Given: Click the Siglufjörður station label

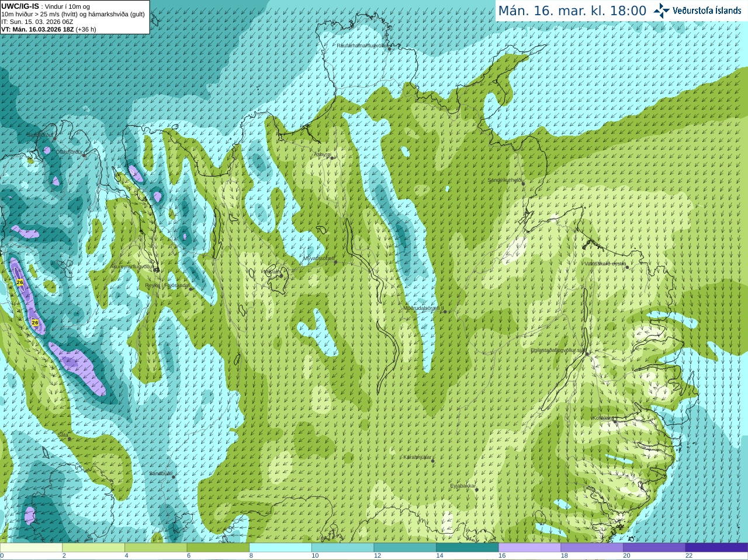Looking at the screenshot, I should (40, 135).
